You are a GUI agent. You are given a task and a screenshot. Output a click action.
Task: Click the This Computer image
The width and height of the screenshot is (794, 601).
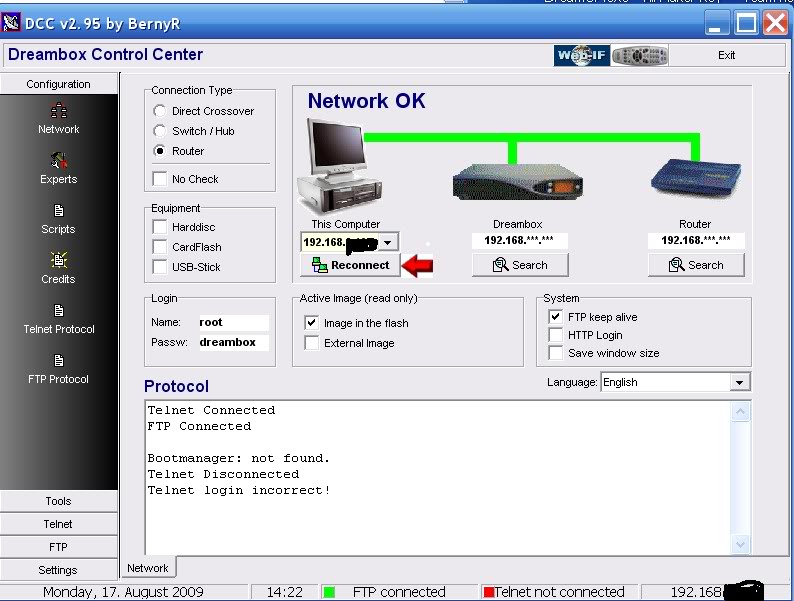pyautogui.click(x=340, y=166)
